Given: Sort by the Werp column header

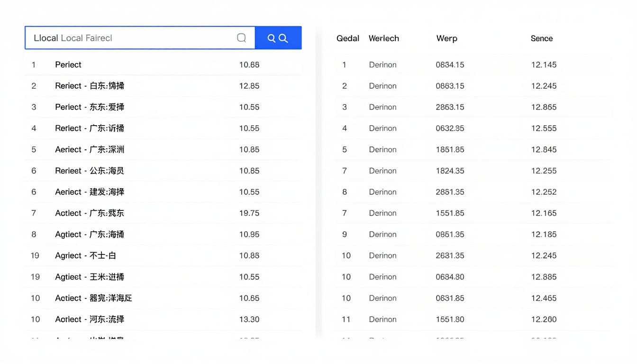Looking at the screenshot, I should (x=447, y=38).
